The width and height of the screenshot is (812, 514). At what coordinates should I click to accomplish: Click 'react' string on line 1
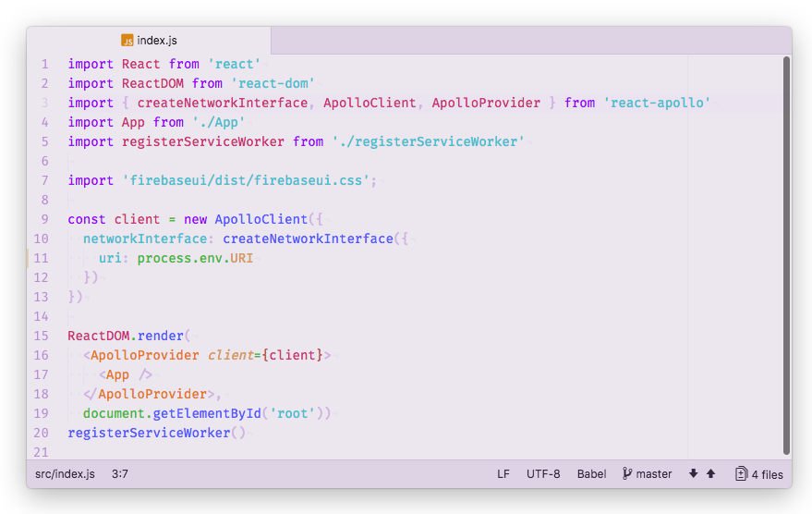(x=234, y=65)
